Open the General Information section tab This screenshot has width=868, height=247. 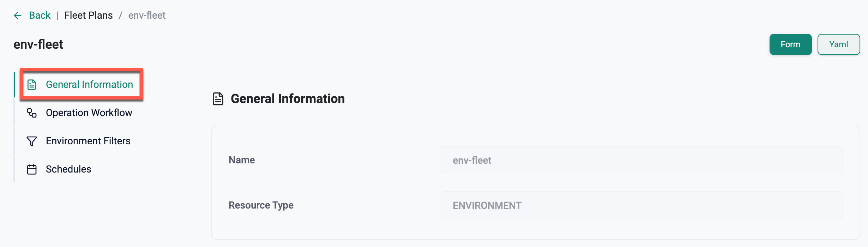coord(89,85)
